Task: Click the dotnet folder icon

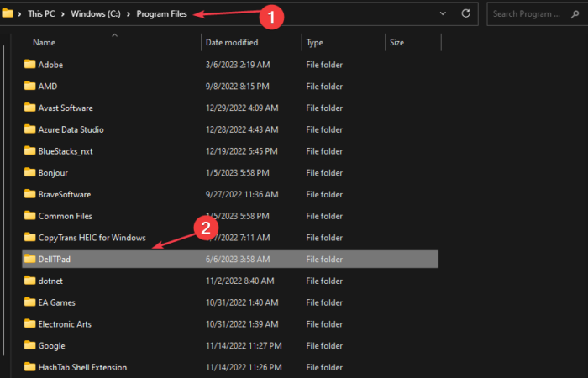Action: (29, 281)
